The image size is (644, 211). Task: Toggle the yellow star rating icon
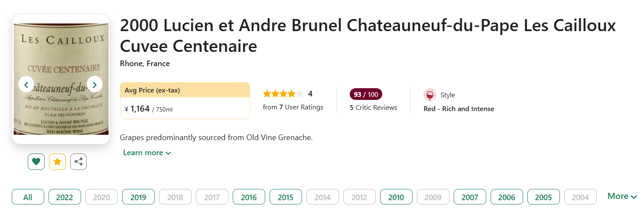click(x=57, y=162)
